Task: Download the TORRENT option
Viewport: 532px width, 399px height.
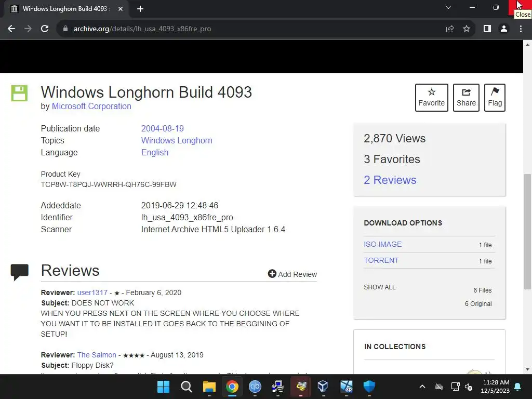Action: click(x=381, y=260)
